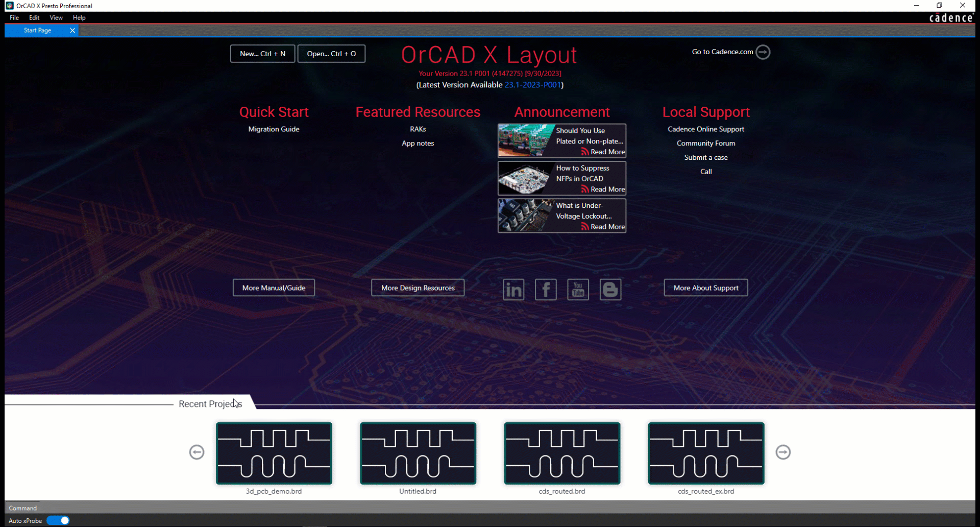Open the View menu
The width and height of the screenshot is (980, 527).
coord(56,17)
